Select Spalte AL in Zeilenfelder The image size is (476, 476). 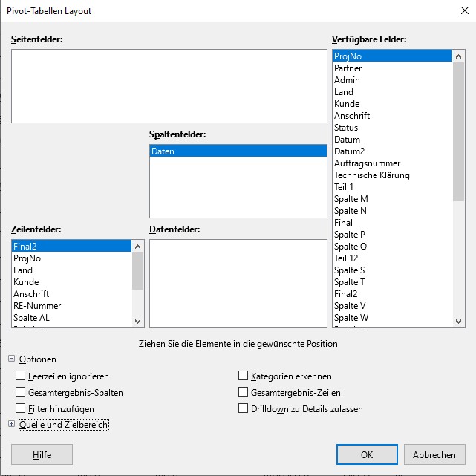tap(71, 317)
